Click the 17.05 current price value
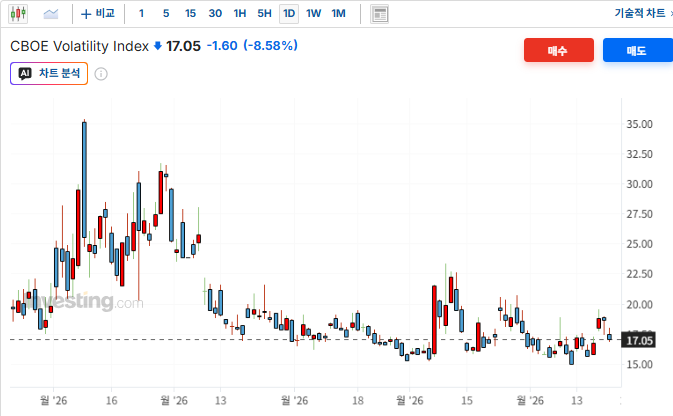Viewport: 673px width, 416px height. click(183, 46)
